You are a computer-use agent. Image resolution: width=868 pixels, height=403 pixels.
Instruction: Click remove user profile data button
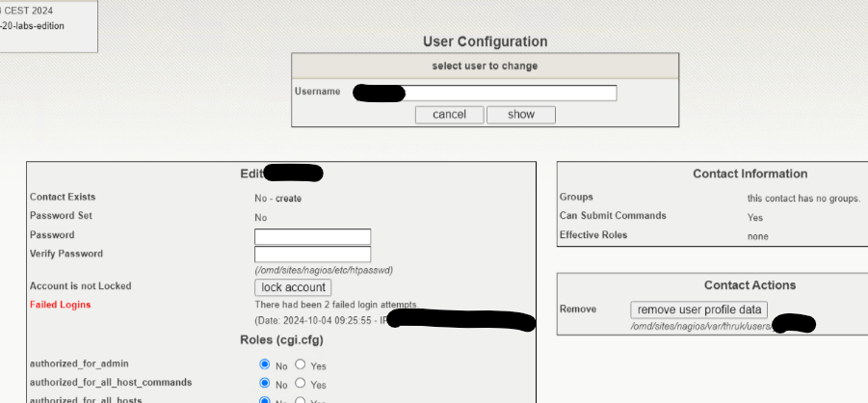698,309
